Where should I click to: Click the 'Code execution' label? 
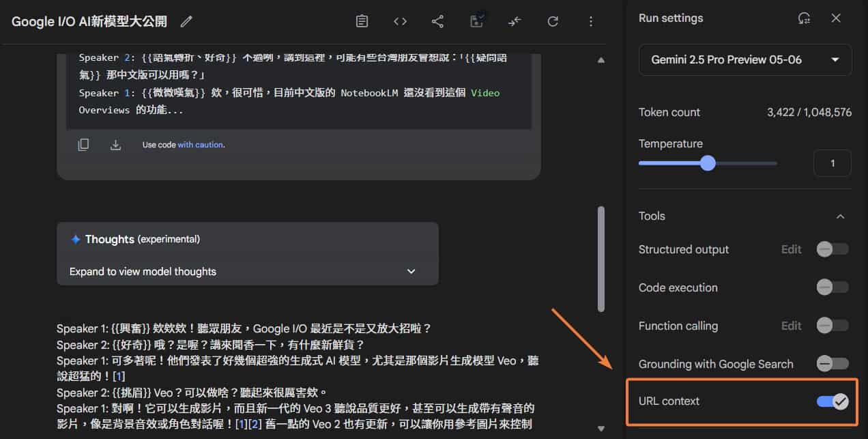click(678, 287)
